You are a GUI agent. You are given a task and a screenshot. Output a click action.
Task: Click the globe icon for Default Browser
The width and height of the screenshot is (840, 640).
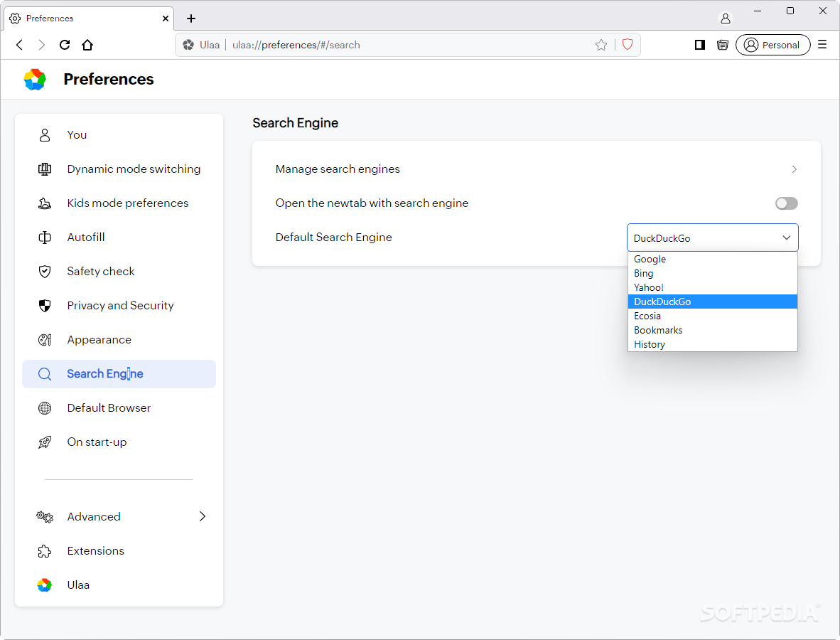coord(45,408)
